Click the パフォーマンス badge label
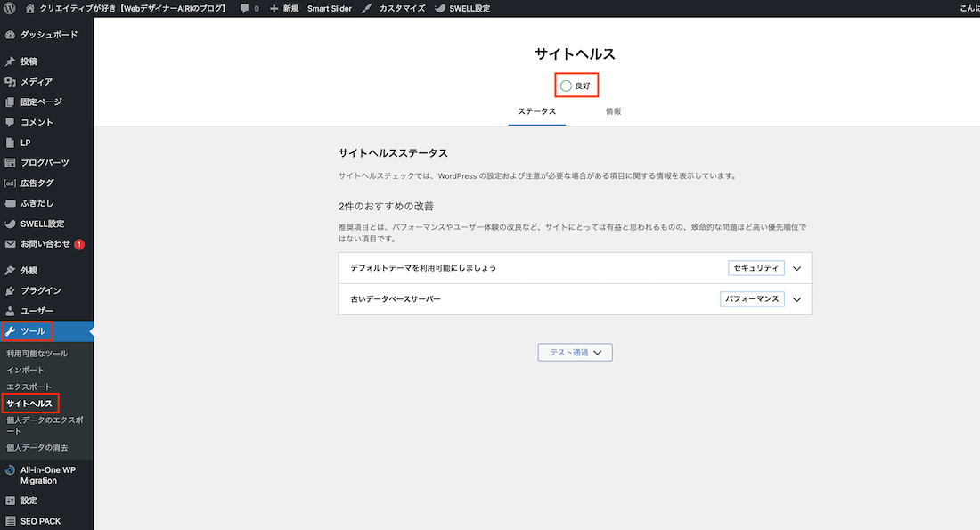 coord(752,299)
